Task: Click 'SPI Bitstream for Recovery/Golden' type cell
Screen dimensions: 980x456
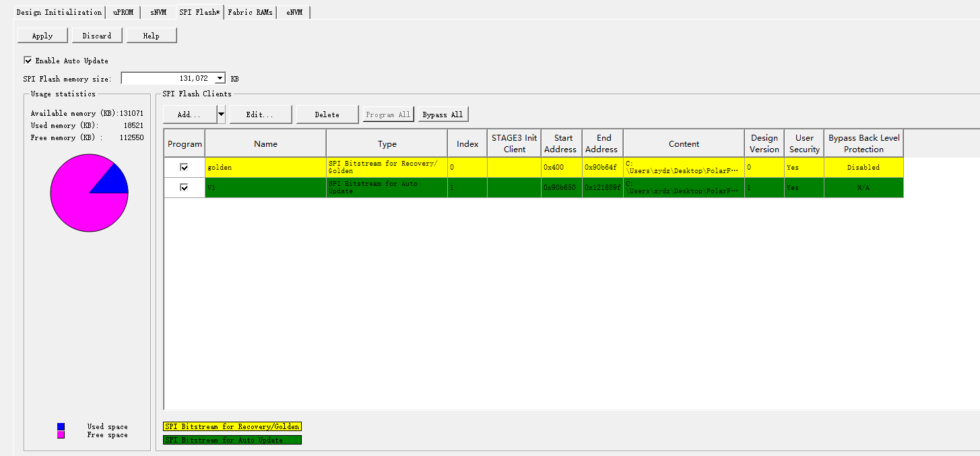Action: [387, 167]
